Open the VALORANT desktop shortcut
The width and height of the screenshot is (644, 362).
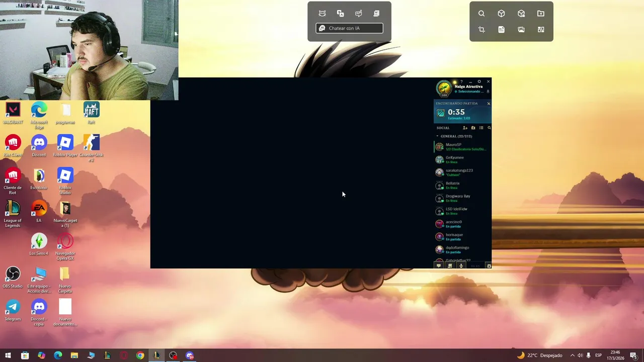[x=13, y=113]
